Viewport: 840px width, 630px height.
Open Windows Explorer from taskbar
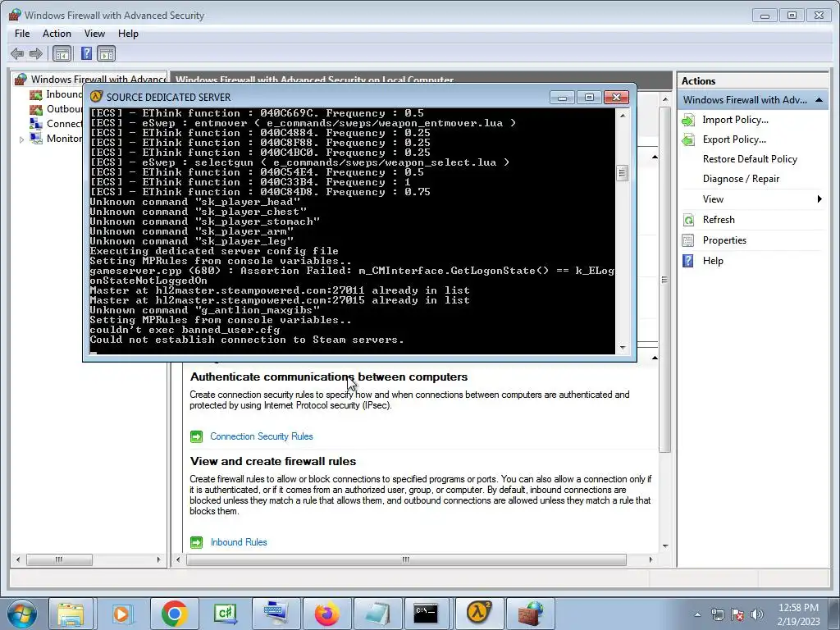(x=71, y=614)
